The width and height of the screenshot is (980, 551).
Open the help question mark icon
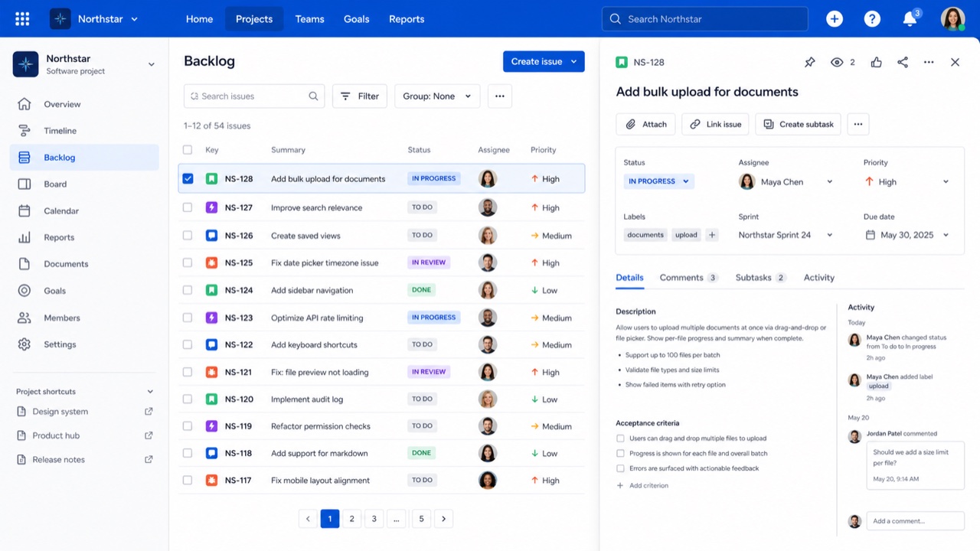pyautogui.click(x=872, y=19)
